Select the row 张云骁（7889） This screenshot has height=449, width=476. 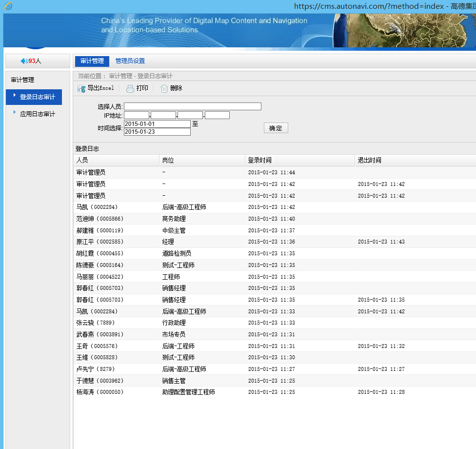tap(275, 323)
